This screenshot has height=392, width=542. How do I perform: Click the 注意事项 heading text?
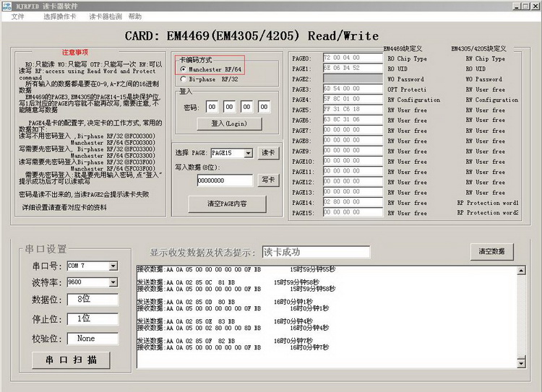coord(75,53)
